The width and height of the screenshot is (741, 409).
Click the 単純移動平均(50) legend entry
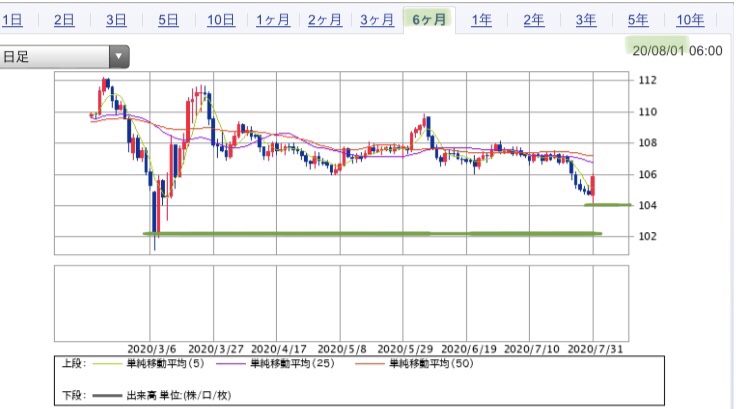pyautogui.click(x=414, y=364)
